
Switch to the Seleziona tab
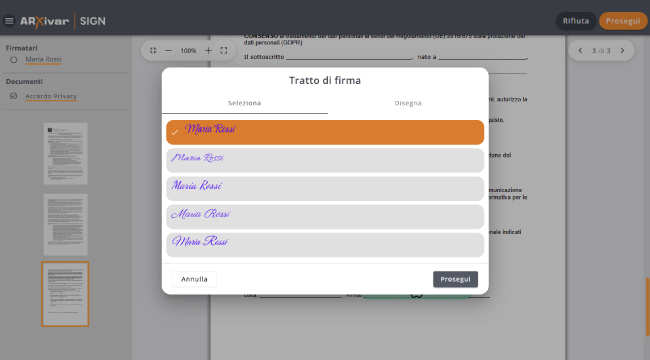coord(245,103)
